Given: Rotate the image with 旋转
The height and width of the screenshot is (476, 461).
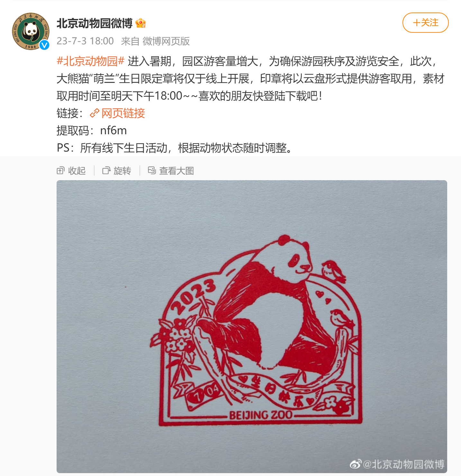Looking at the screenshot, I should click(122, 171).
